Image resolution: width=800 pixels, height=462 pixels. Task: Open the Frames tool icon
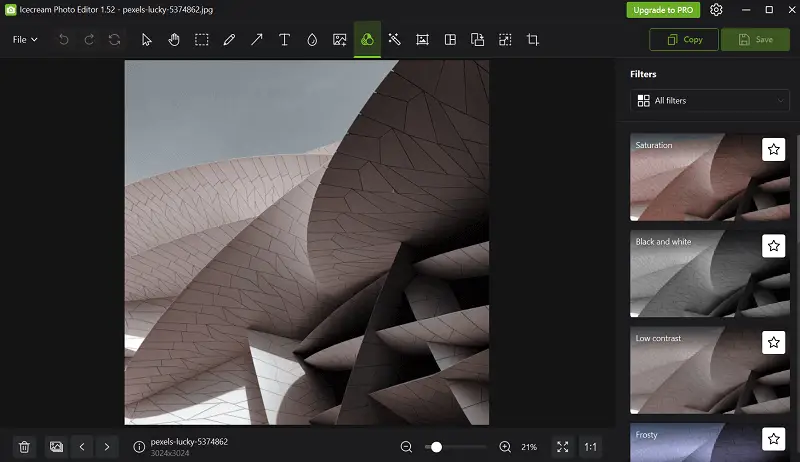coord(422,39)
